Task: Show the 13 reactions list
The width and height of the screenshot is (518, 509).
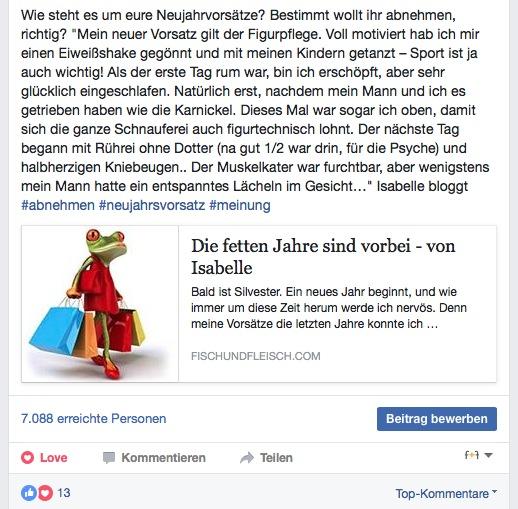Action: click(64, 493)
